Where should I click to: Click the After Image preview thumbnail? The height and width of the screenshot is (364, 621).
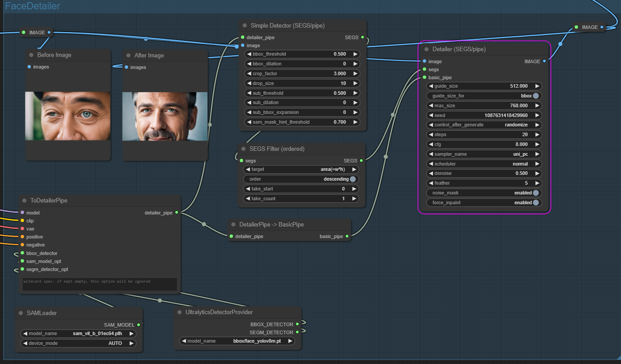click(x=165, y=116)
